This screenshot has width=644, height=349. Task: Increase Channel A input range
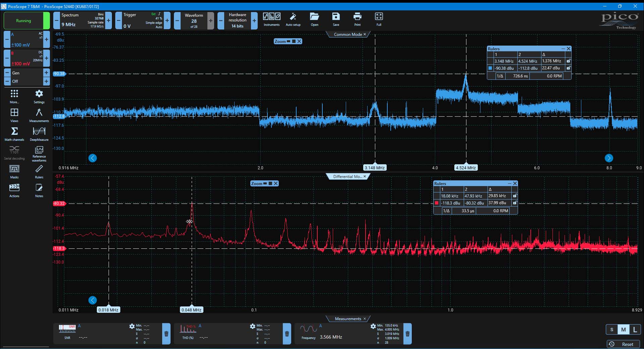[x=47, y=40]
